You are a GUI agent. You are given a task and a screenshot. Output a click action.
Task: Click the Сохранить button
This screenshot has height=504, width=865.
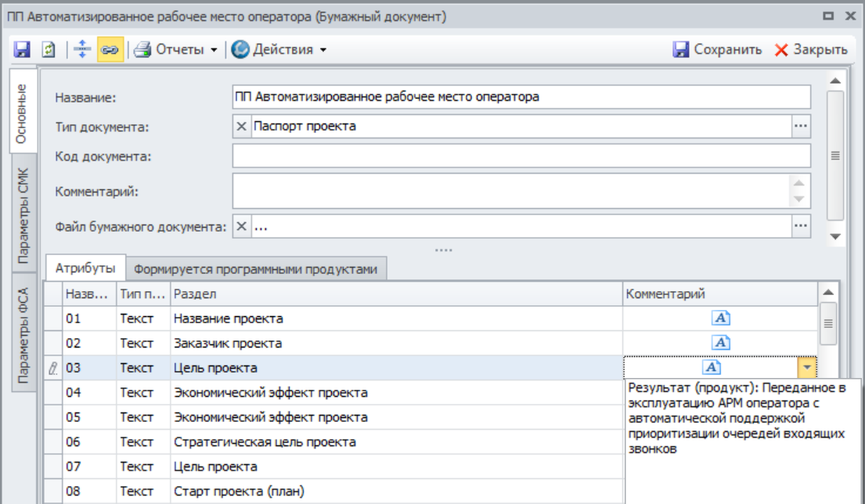(x=717, y=49)
